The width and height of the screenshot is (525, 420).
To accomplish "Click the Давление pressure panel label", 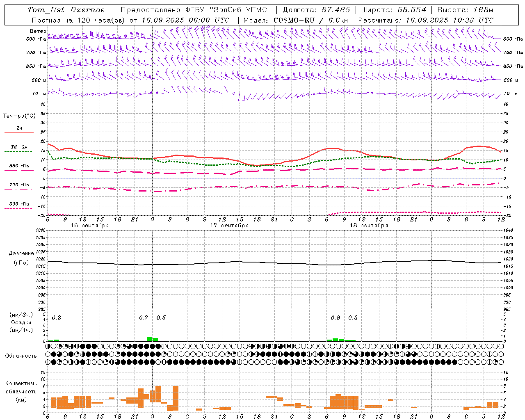I will 21,253.
